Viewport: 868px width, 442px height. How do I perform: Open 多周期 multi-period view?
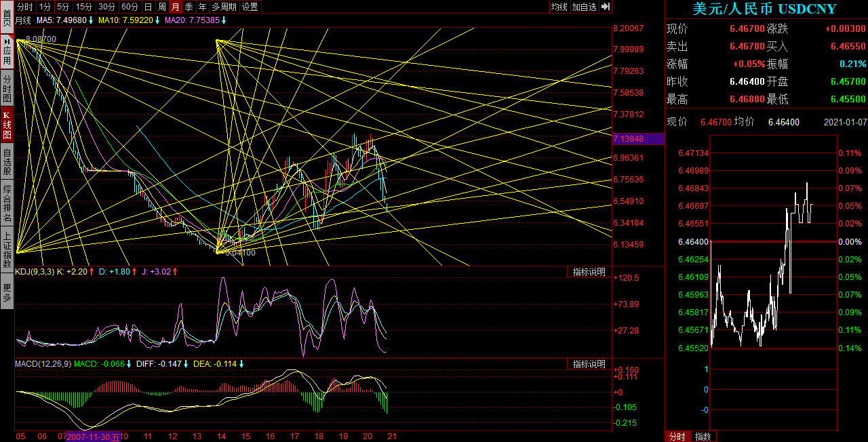coord(224,7)
